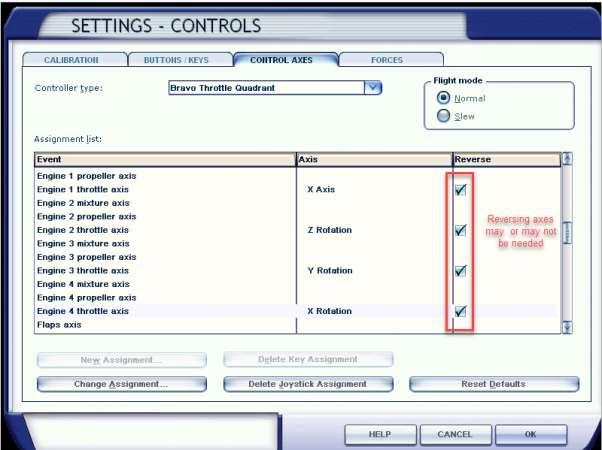Select the Engine 1 propeller axis row
The image size is (602, 450).
pos(296,176)
